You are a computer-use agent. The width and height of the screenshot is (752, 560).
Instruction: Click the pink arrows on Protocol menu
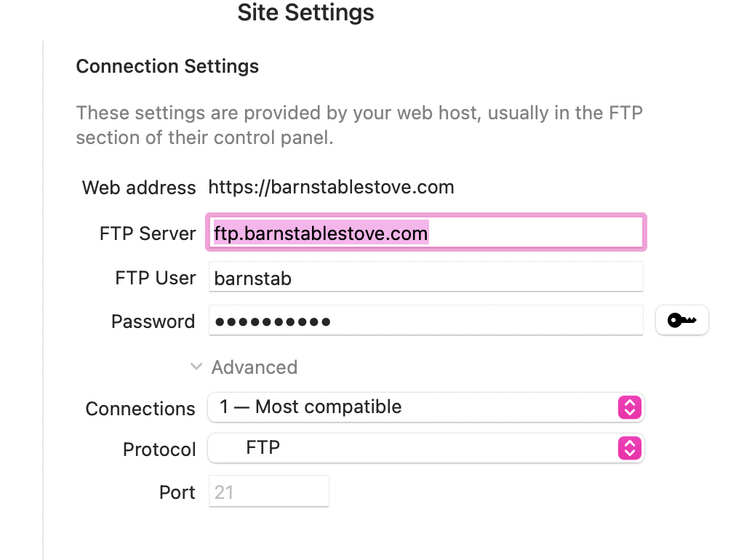tap(630, 448)
